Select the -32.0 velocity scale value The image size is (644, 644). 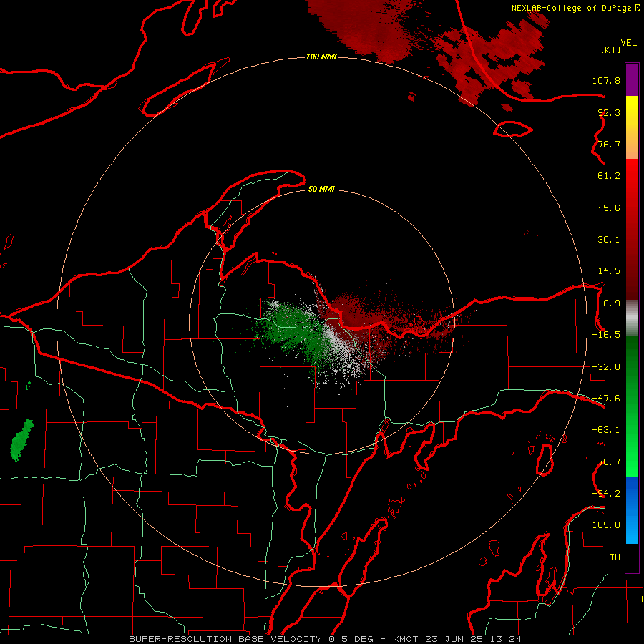click(606, 367)
